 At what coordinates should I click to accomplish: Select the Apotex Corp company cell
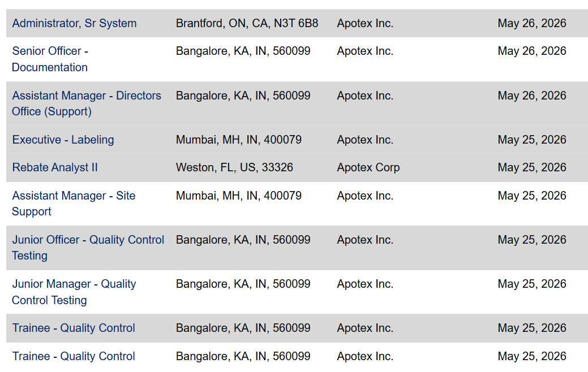pyautogui.click(x=368, y=167)
